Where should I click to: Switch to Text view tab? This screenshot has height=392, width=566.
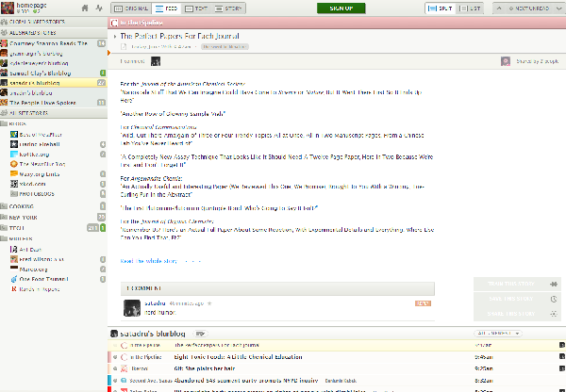[x=196, y=8]
